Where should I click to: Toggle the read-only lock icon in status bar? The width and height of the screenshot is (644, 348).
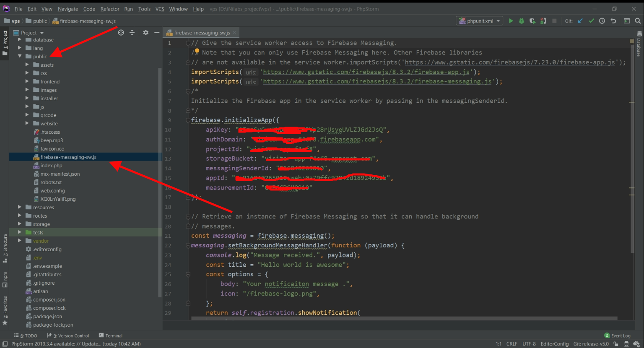616,344
